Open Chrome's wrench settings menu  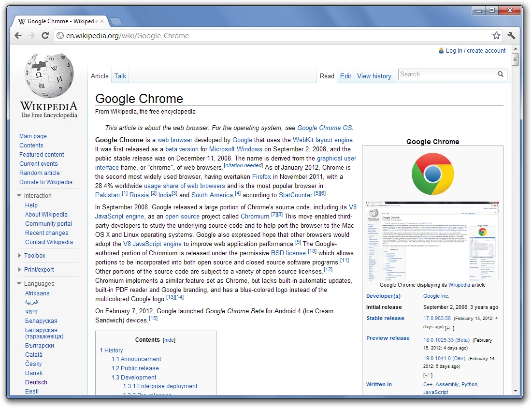coord(512,35)
